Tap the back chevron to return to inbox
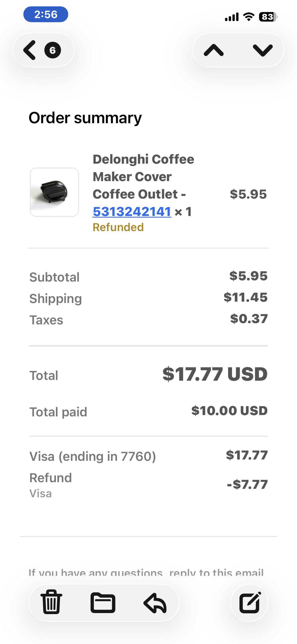Viewport: 297px width, 644px height. 30,50
